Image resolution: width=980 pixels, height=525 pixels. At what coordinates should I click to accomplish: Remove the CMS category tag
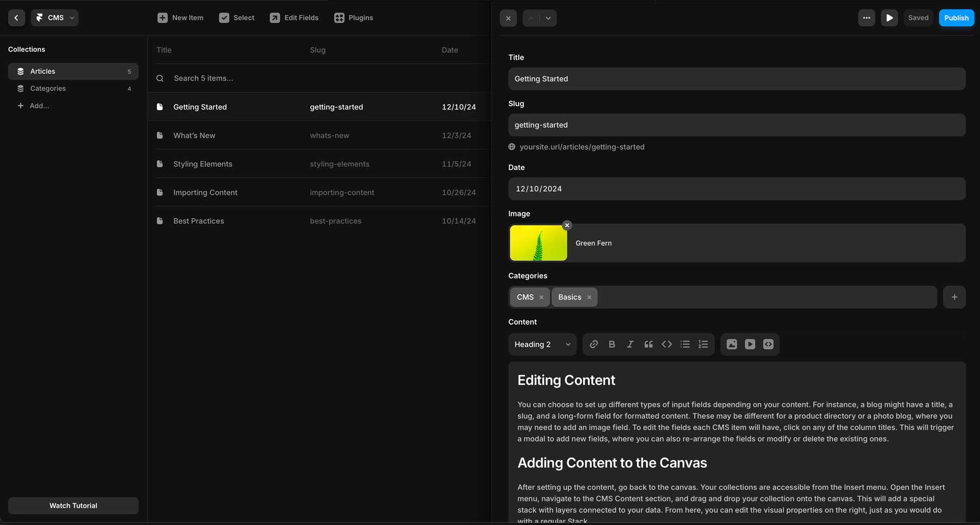[541, 297]
